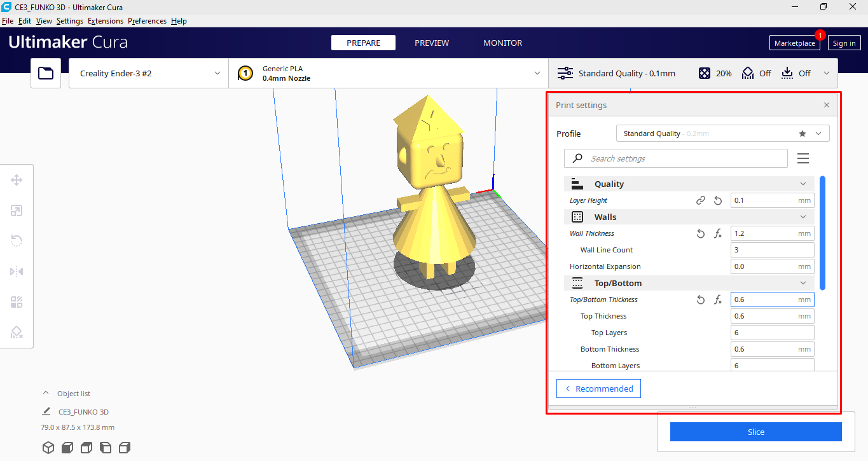
Task: Click the Print settings panel title
Action: point(581,105)
